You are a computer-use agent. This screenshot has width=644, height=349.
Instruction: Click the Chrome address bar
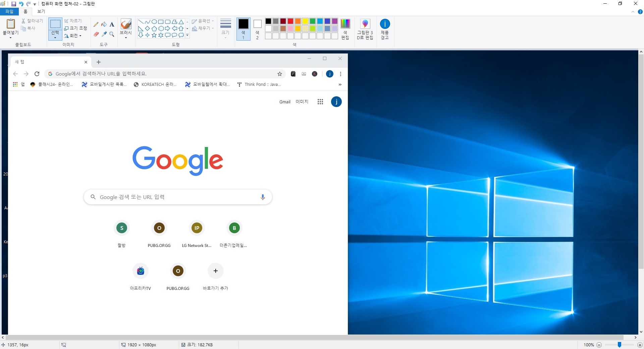tap(165, 74)
